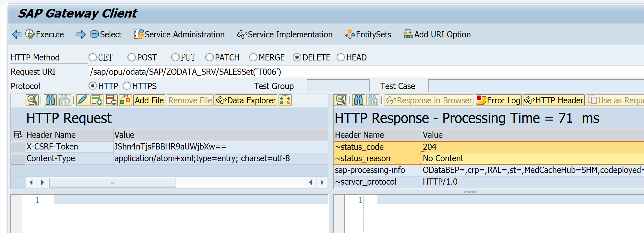Screen dimensions: 644x233
Task: Click line 1 in request body editor
Action: tap(191, 200)
